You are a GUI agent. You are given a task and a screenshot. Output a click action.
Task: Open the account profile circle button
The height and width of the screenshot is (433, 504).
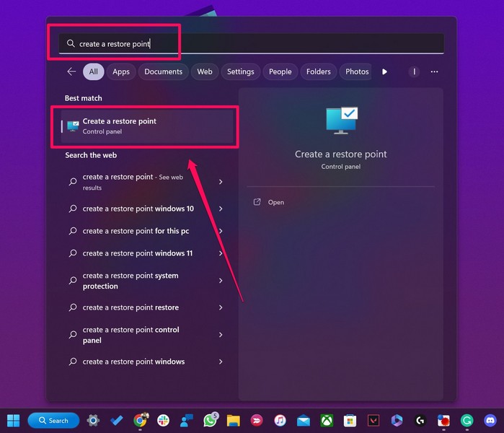point(414,71)
